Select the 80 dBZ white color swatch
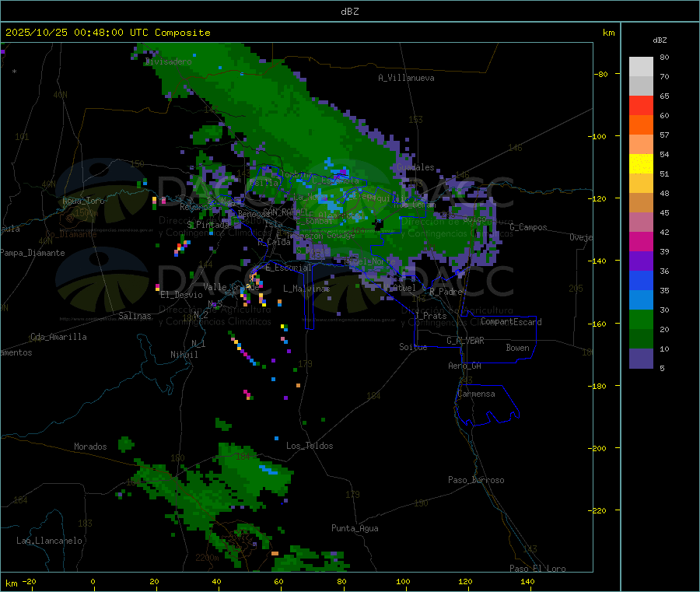Screen dimensions: 700x592 click(x=641, y=67)
